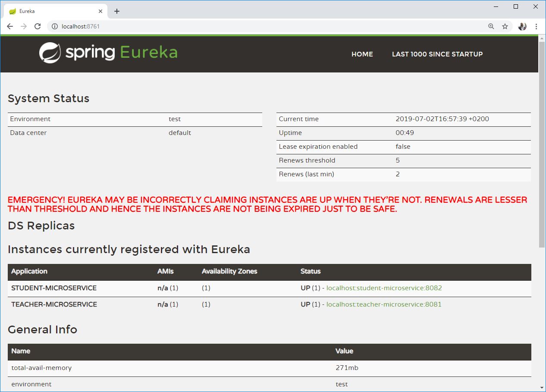
Task: Click the browser forward arrow
Action: [24, 26]
